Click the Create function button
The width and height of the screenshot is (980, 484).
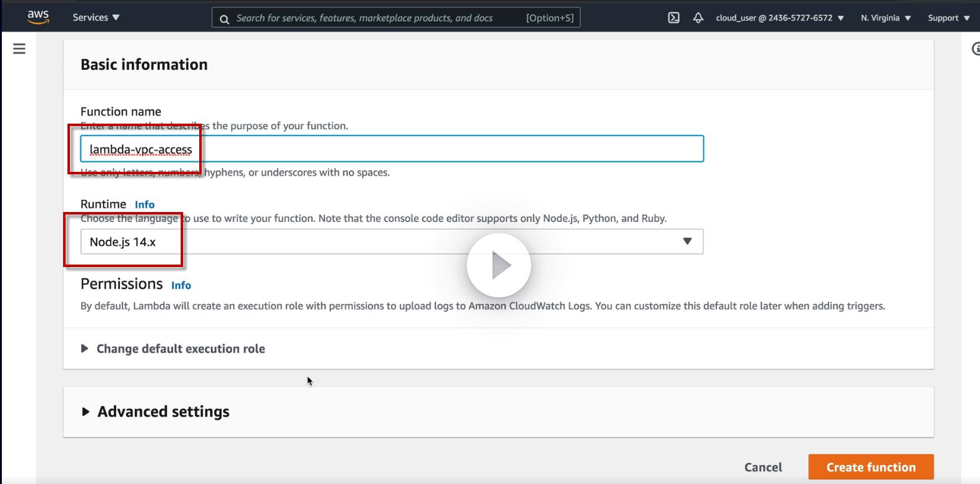tap(870, 467)
